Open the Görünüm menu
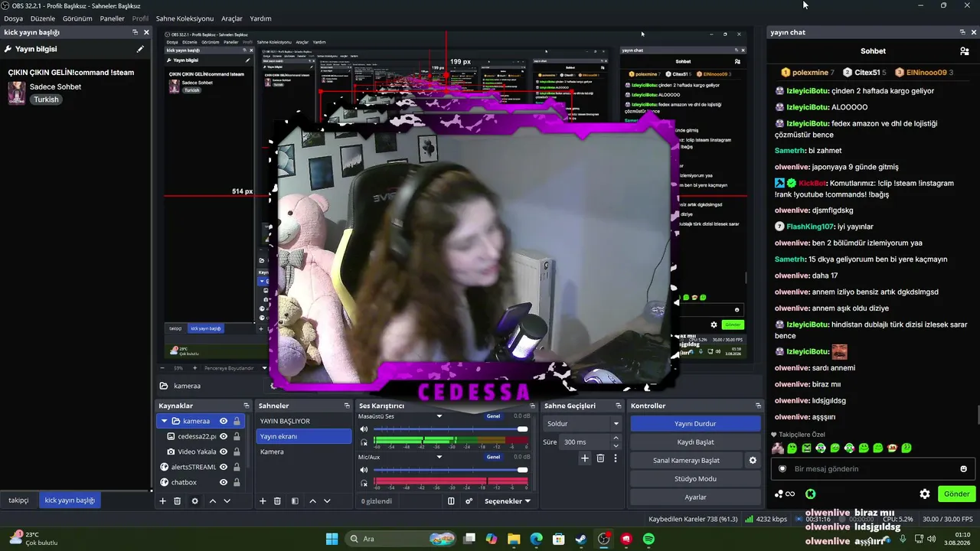Screen dimensions: 980x551 pyautogui.click(x=77, y=18)
